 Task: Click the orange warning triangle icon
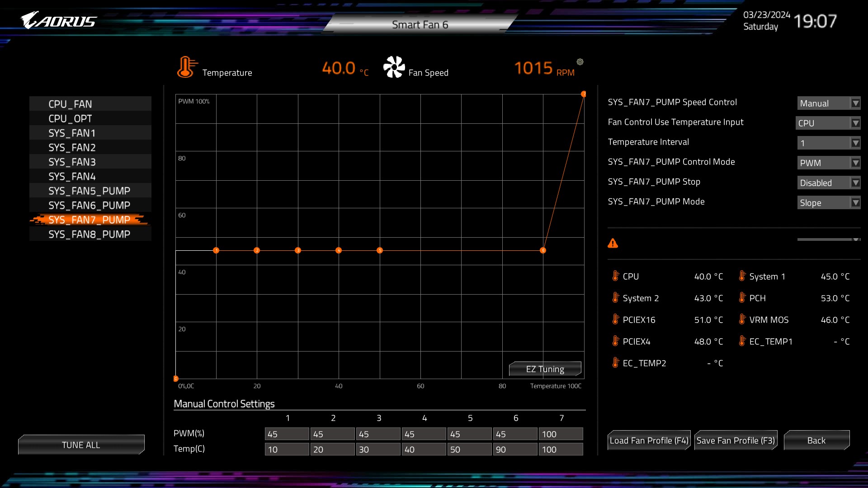(x=613, y=244)
